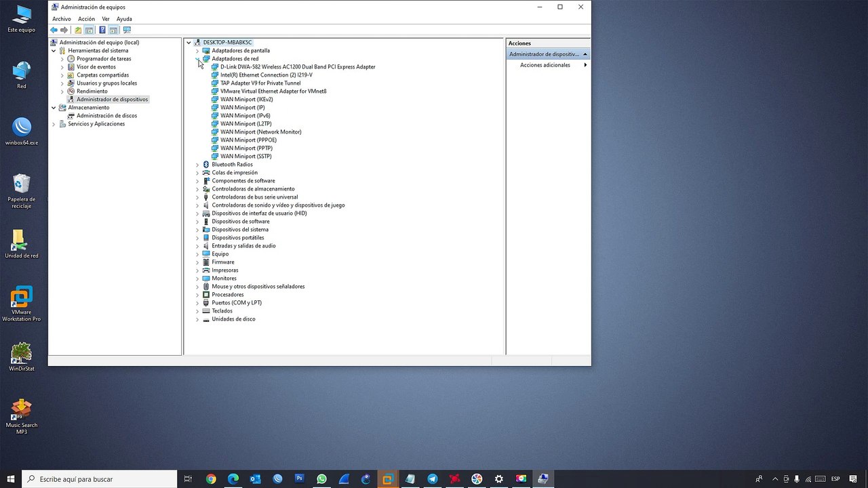
Task: Select WAN Miniport (IKEv2)
Action: [247, 100]
